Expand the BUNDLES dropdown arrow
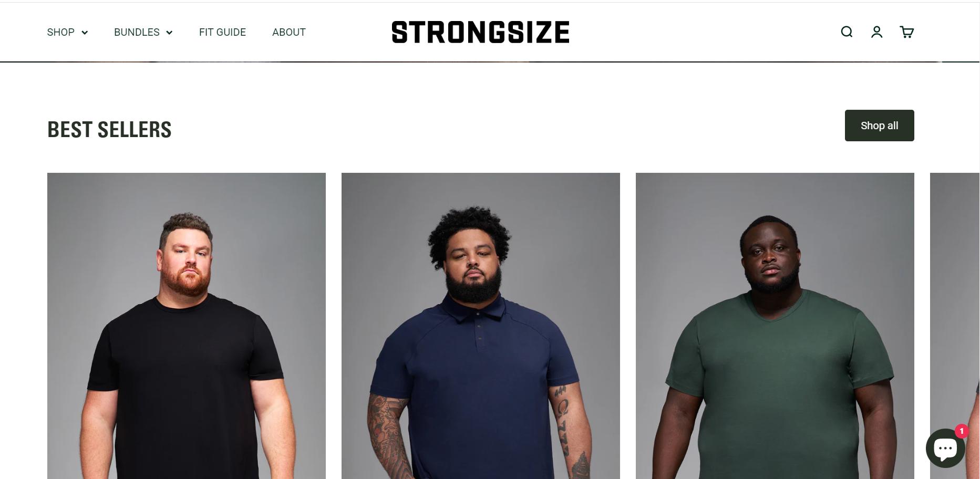The image size is (980, 479). [169, 33]
